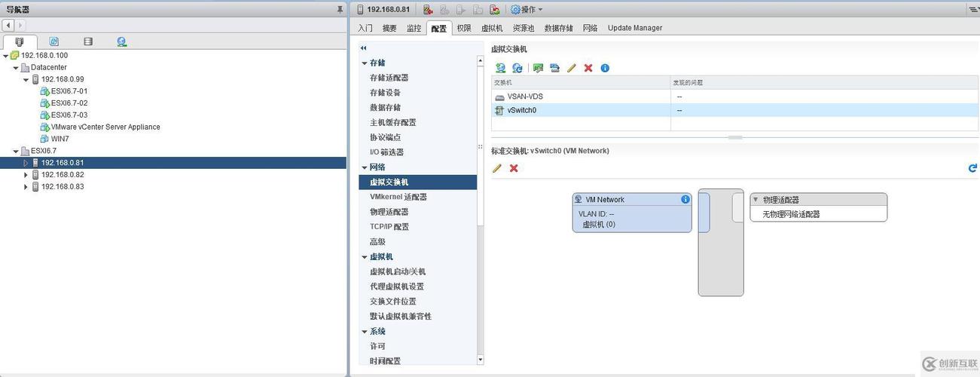Image resolution: width=980 pixels, height=377 pixels.
Task: Refresh the vSwitch0 topology diagram
Action: pos(972,168)
